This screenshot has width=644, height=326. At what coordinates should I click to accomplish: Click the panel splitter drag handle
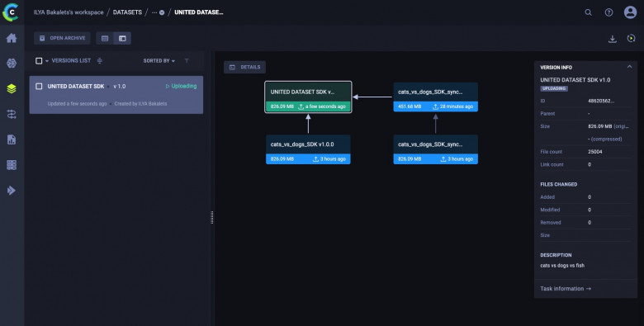(x=212, y=218)
